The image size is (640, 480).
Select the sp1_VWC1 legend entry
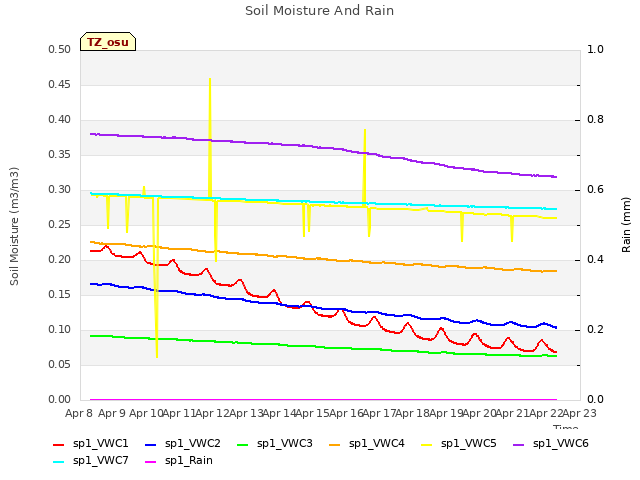[x=91, y=444]
